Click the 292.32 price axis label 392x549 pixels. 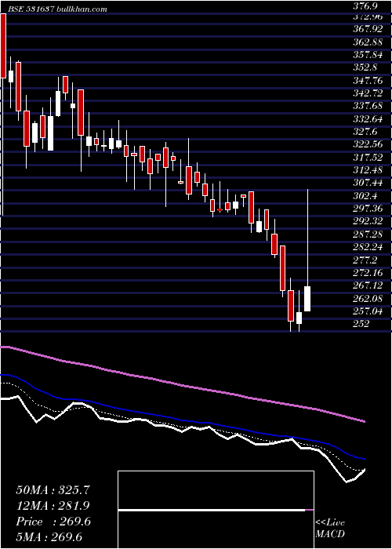(x=368, y=223)
